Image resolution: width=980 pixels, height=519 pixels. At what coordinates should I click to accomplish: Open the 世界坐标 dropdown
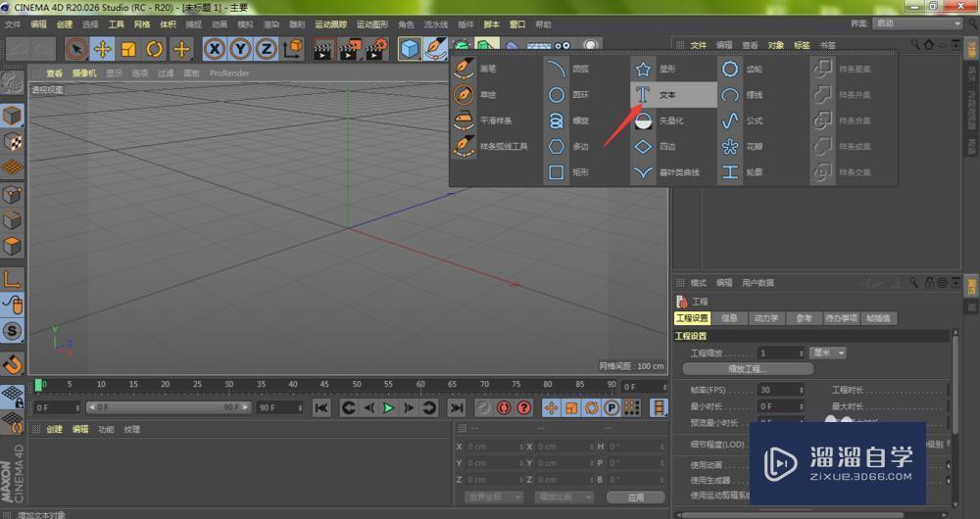click(494, 497)
